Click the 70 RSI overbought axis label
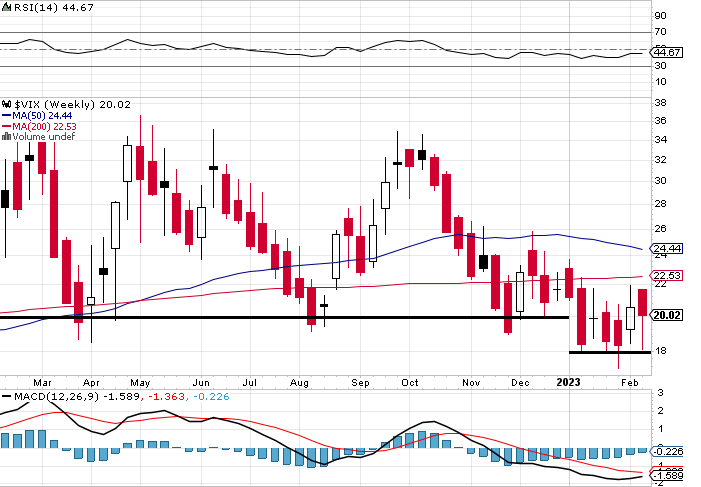 [x=660, y=32]
